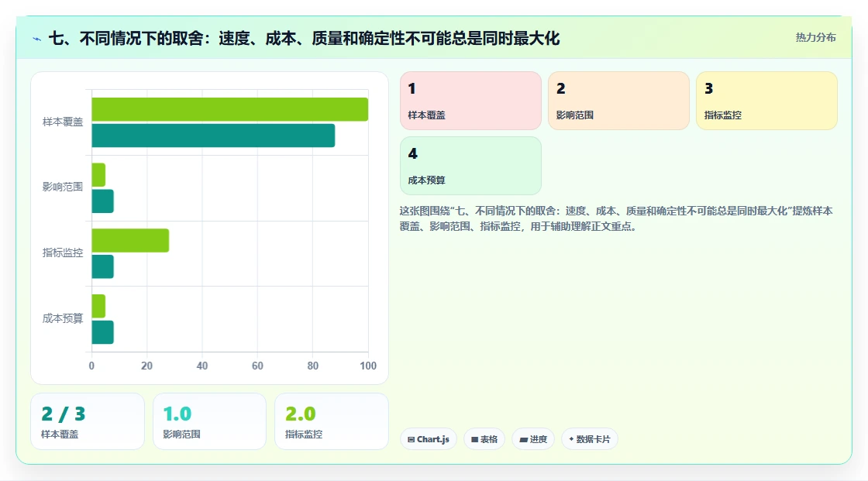
Task: Click the light green 指标监控 bar
Action: point(130,240)
